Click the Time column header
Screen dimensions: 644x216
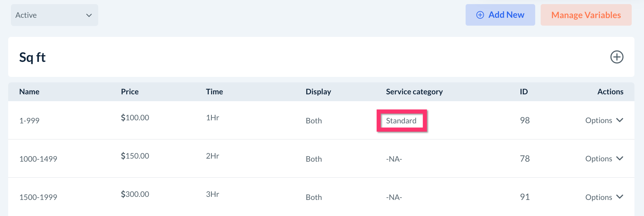(x=214, y=92)
